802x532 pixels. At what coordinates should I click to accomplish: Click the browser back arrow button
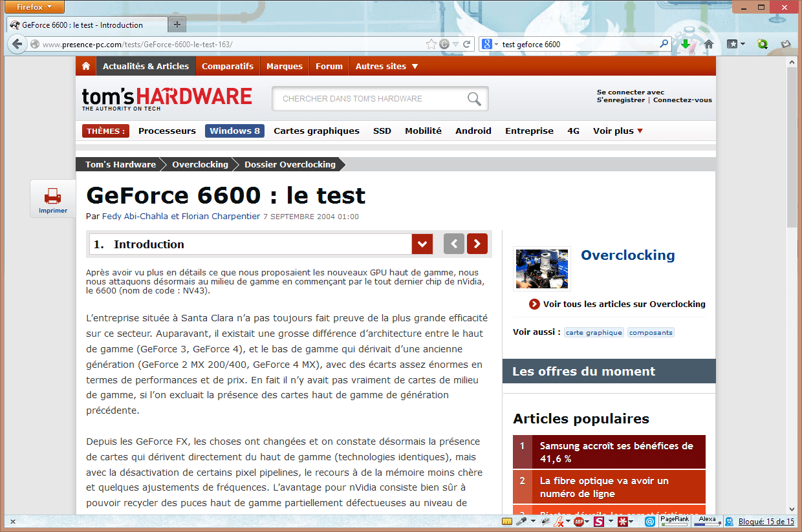click(x=17, y=44)
